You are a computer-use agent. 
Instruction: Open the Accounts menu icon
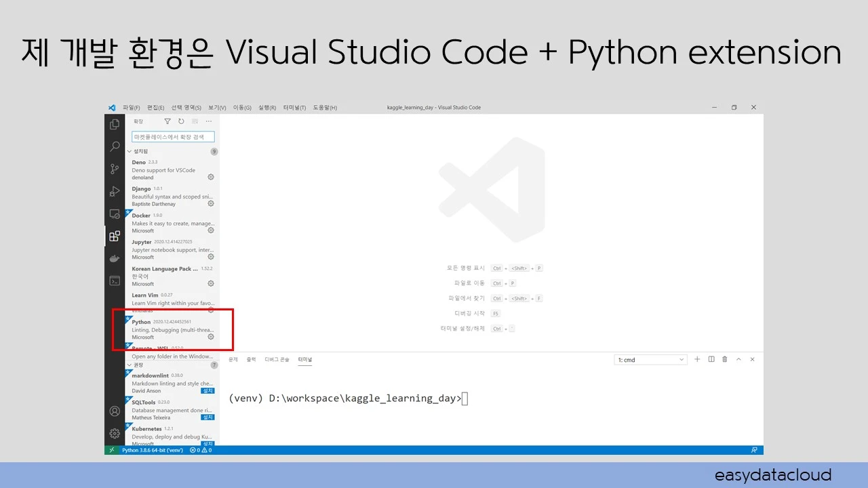115,411
